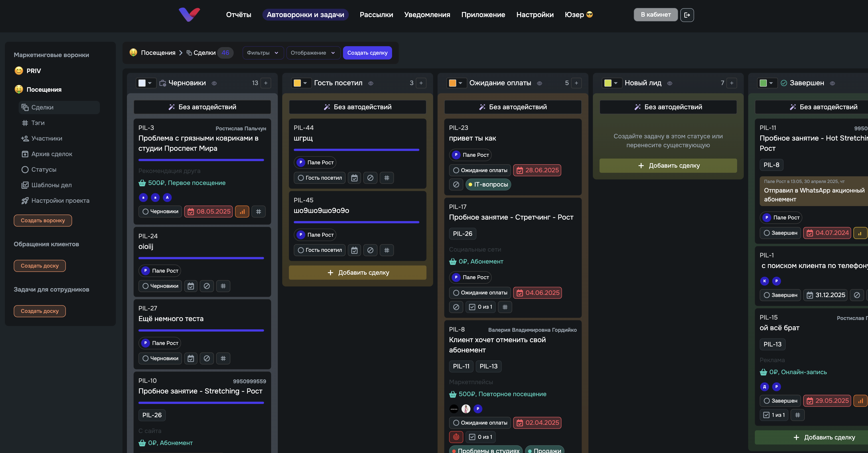Open linked deal PIL-26 chip on PIL-10

[152, 415]
